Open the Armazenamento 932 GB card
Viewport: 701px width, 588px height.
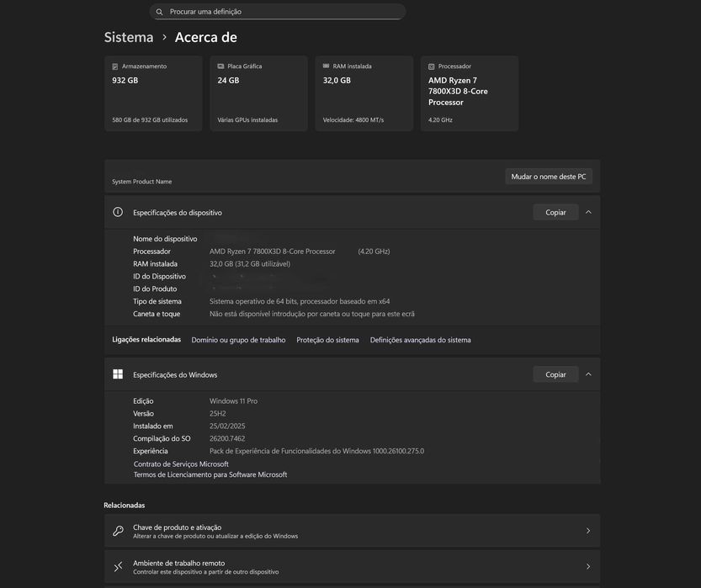click(x=153, y=93)
